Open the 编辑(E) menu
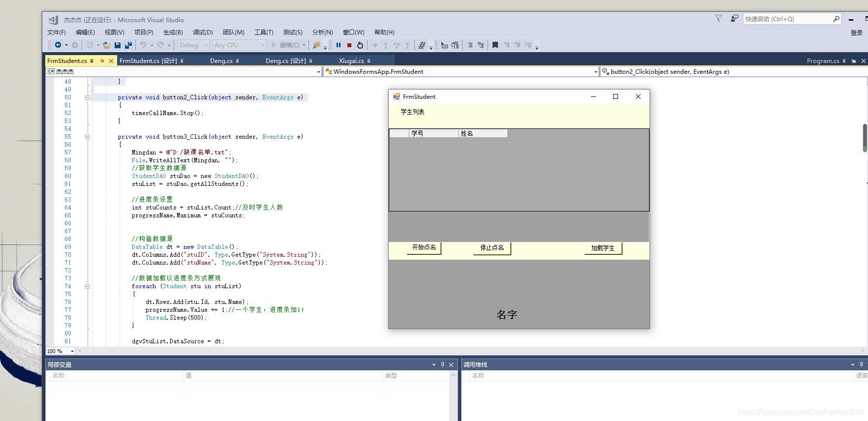This screenshot has height=421, width=868. [85, 32]
